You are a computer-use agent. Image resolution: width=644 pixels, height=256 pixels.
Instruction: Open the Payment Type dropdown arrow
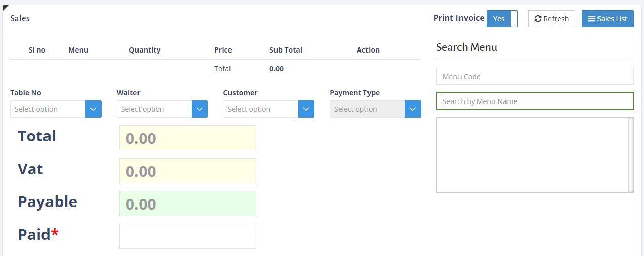coord(413,109)
